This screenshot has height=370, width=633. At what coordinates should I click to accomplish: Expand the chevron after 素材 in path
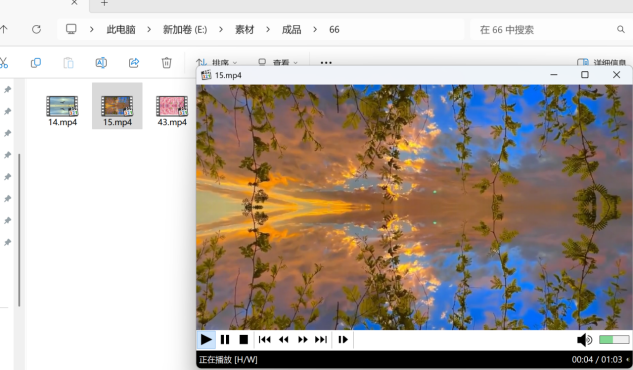268,29
